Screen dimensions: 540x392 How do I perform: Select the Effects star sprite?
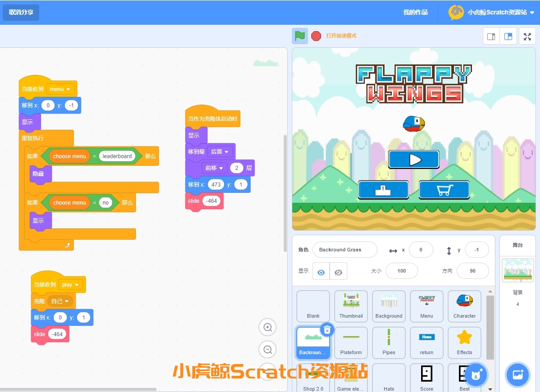pyautogui.click(x=464, y=342)
